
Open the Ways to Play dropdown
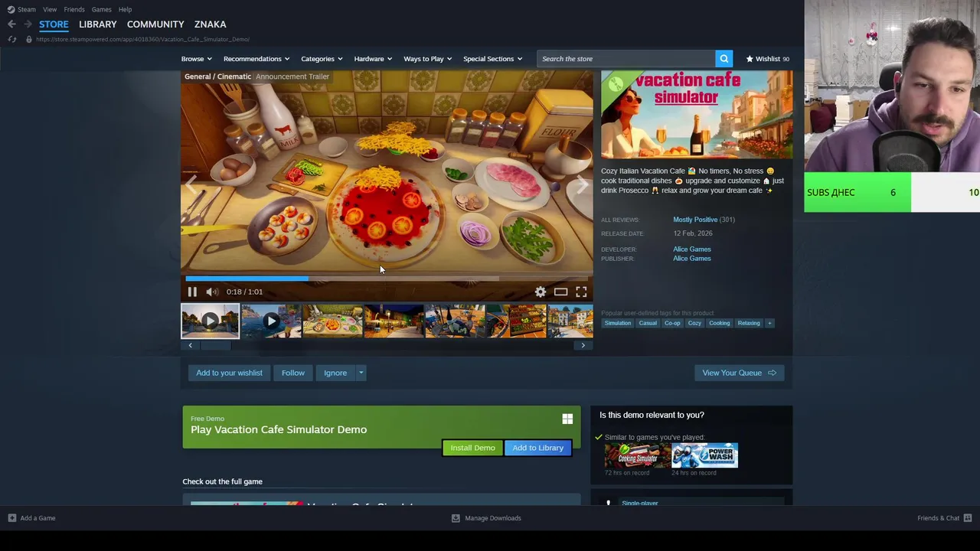click(427, 59)
